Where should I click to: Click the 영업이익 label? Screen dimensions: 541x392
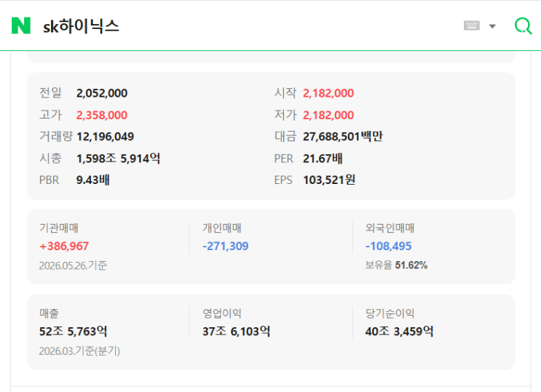pos(222,313)
